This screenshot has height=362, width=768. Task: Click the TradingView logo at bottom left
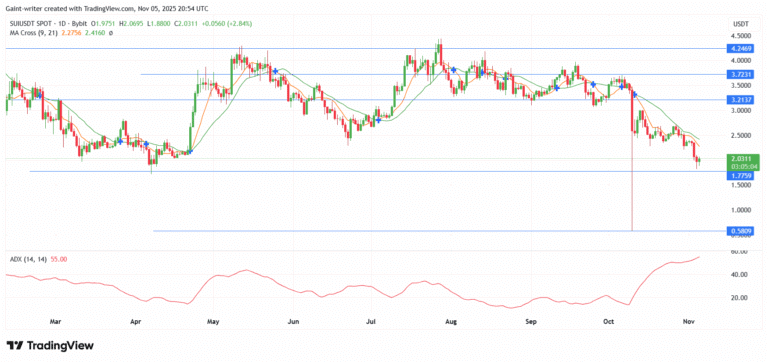(x=50, y=345)
